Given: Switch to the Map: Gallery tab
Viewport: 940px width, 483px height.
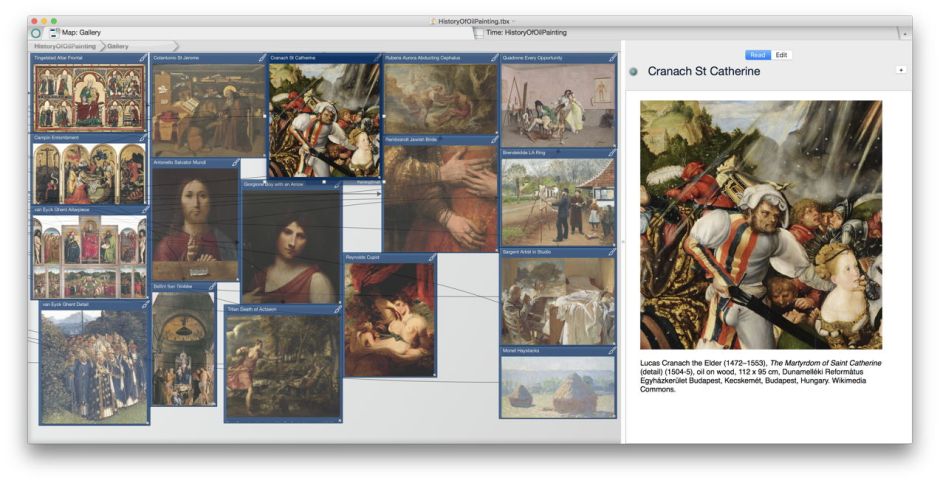Looking at the screenshot, I should [x=88, y=33].
